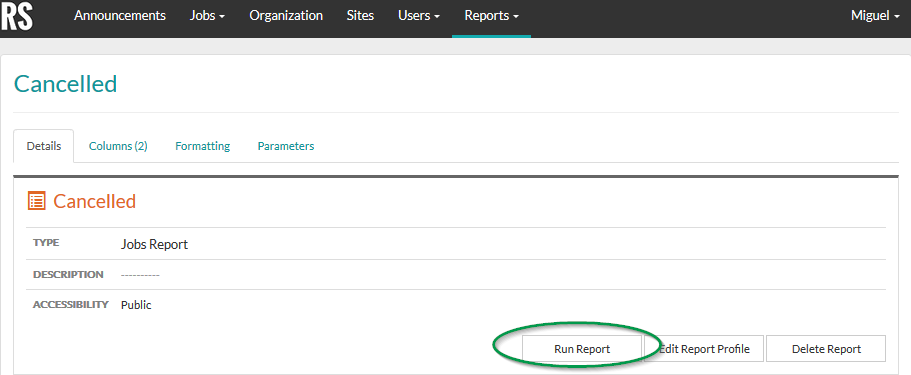Click the teal Cancelled page title
911x375 pixels.
click(66, 84)
